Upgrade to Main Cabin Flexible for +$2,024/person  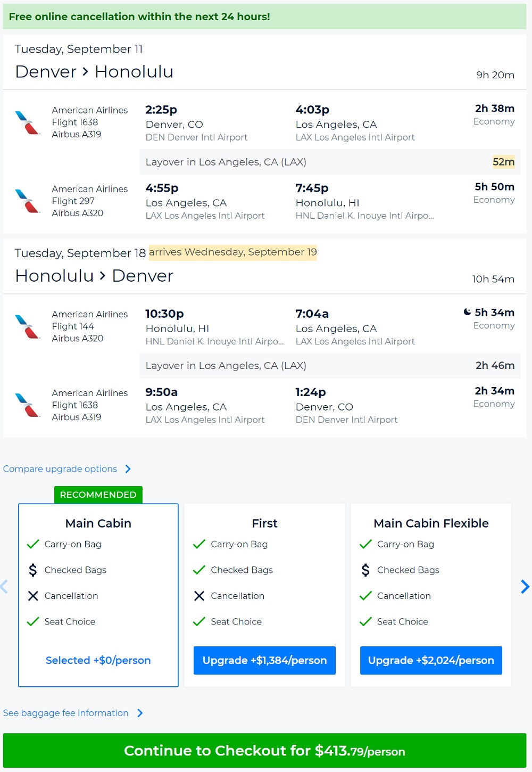click(x=431, y=661)
